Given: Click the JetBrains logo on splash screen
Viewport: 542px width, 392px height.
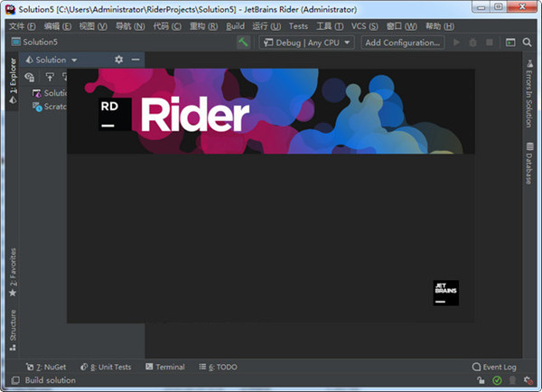Looking at the screenshot, I should 446,293.
